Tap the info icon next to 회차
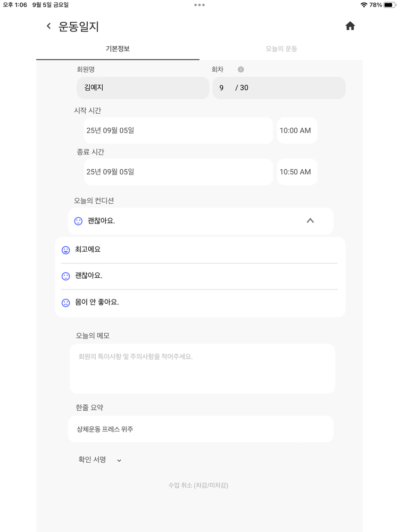 (240, 70)
